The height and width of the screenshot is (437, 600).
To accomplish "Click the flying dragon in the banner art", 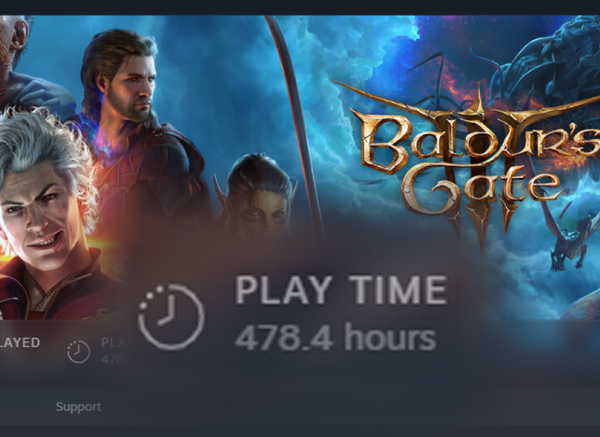I will 570,241.
